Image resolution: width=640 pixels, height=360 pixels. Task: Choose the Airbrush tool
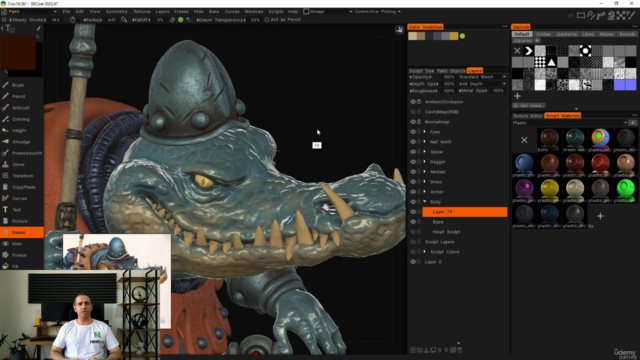coord(22,108)
